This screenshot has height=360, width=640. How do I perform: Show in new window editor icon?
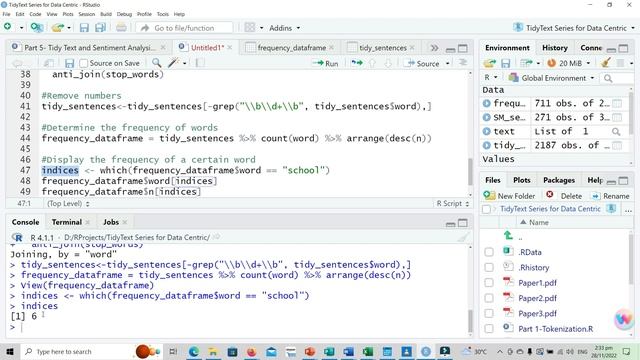click(49, 63)
